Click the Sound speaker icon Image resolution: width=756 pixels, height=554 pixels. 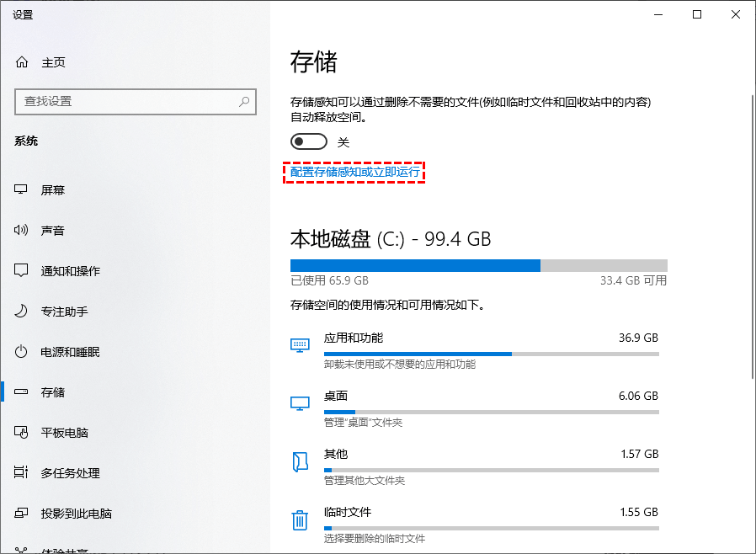[x=22, y=231]
